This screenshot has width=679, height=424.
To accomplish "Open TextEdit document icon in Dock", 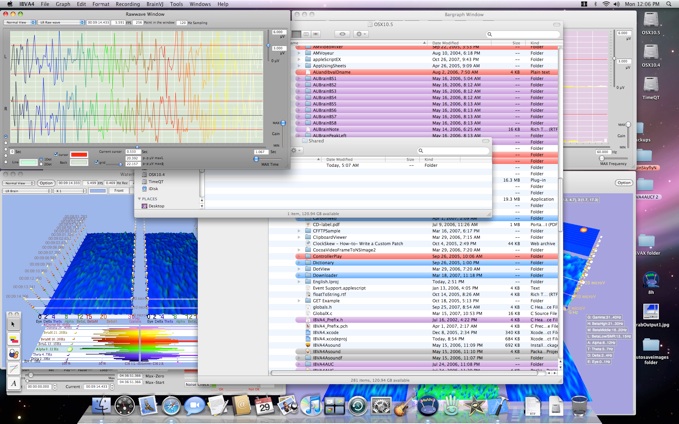I will 217,406.
